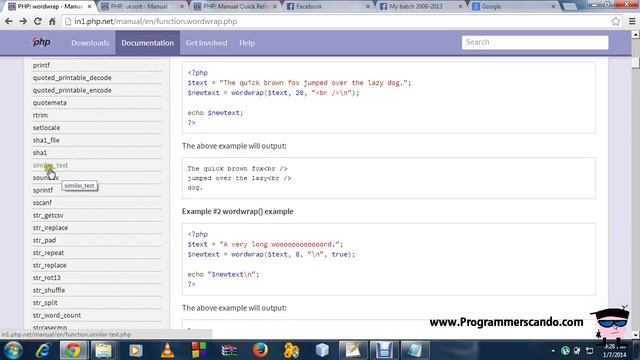The image size is (640, 360).
Task: Open the setlocale function link
Action: click(x=47, y=128)
